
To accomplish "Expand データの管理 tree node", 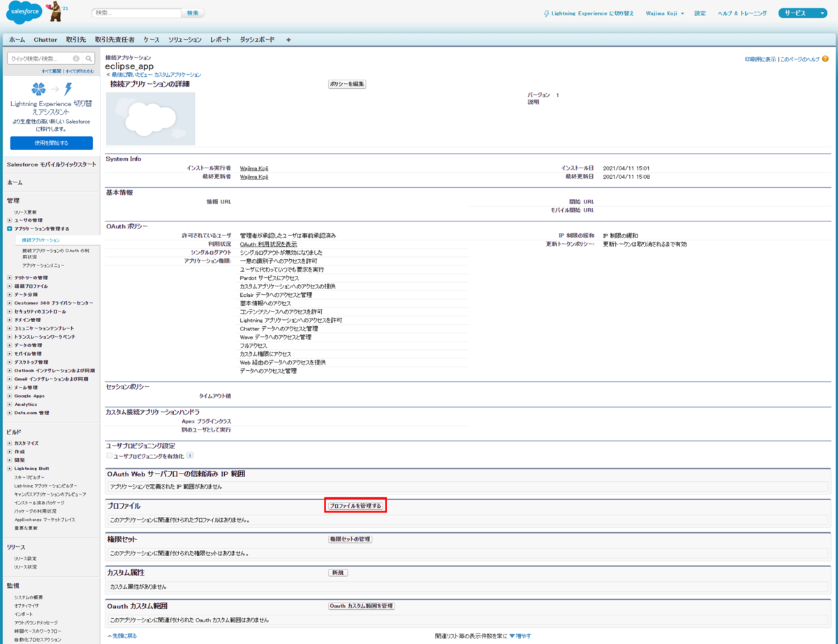I will tap(9, 345).
